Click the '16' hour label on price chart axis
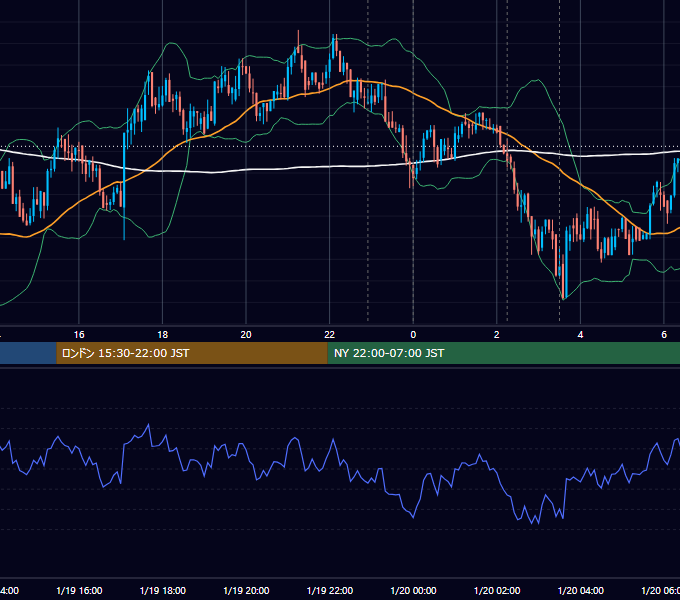The height and width of the screenshot is (600, 680). click(x=79, y=335)
